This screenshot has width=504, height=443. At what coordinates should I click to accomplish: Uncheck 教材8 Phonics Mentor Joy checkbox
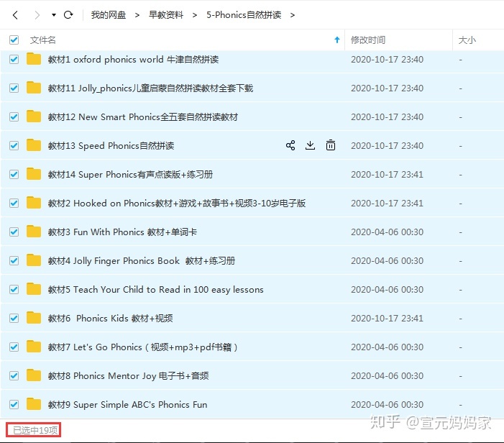tap(14, 376)
